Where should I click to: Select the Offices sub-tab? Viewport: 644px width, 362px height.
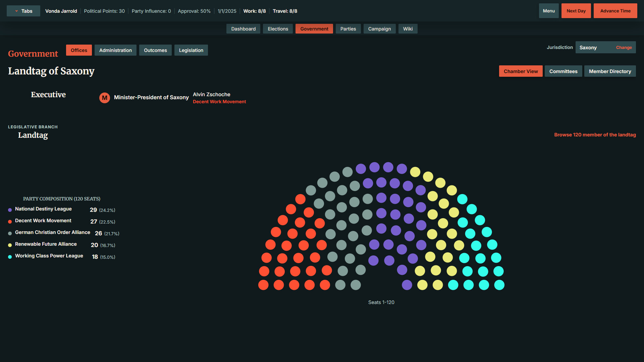(79, 50)
